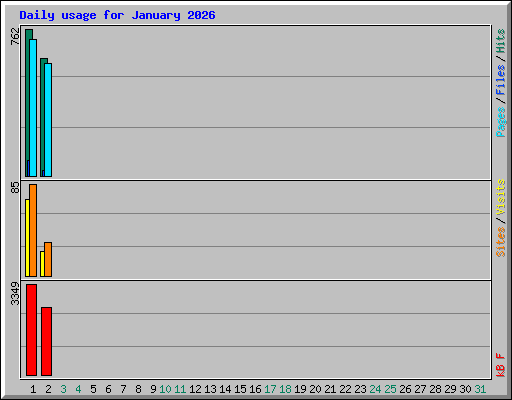Click green day 18 on the x-axis
The height and width of the screenshot is (400, 512).
[x=285, y=389]
